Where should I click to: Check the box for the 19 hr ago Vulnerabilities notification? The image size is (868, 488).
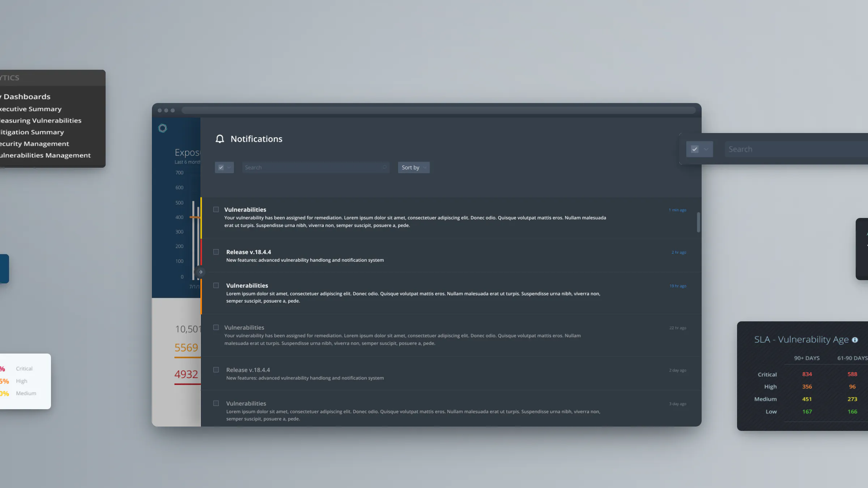point(216,285)
